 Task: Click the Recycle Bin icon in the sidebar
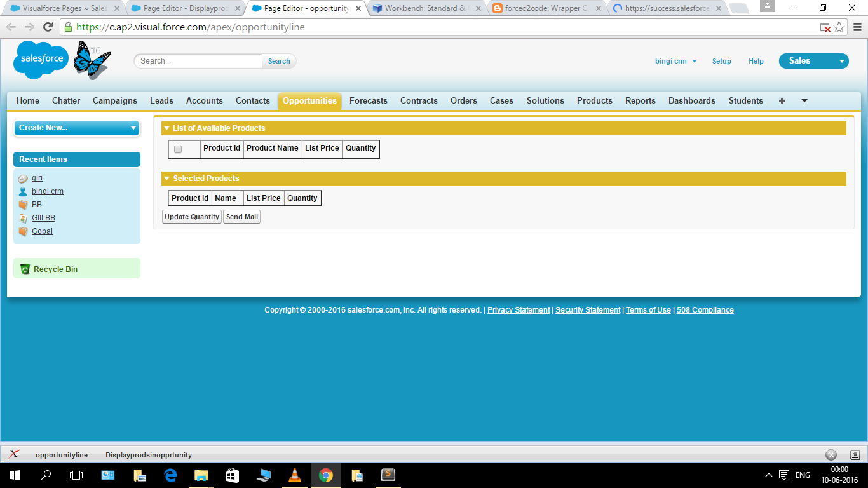coord(25,269)
